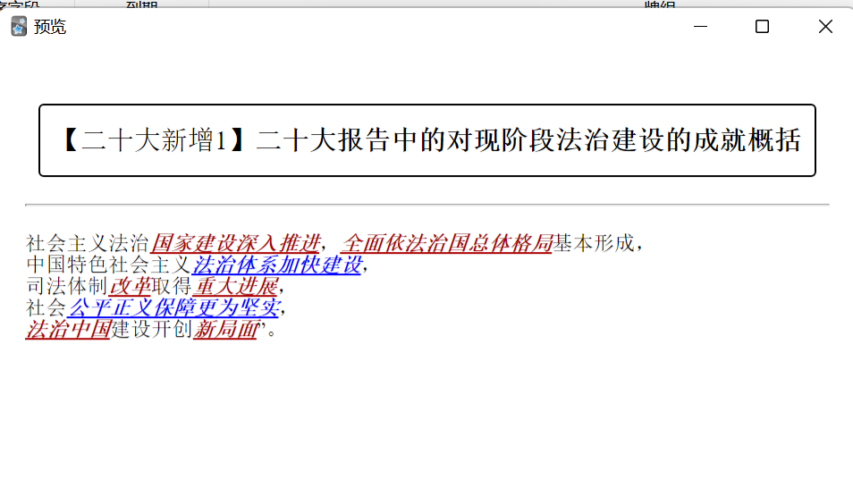This screenshot has width=853, height=504.
Task: Click the text 中国特色社会主义
Action: tap(108, 265)
